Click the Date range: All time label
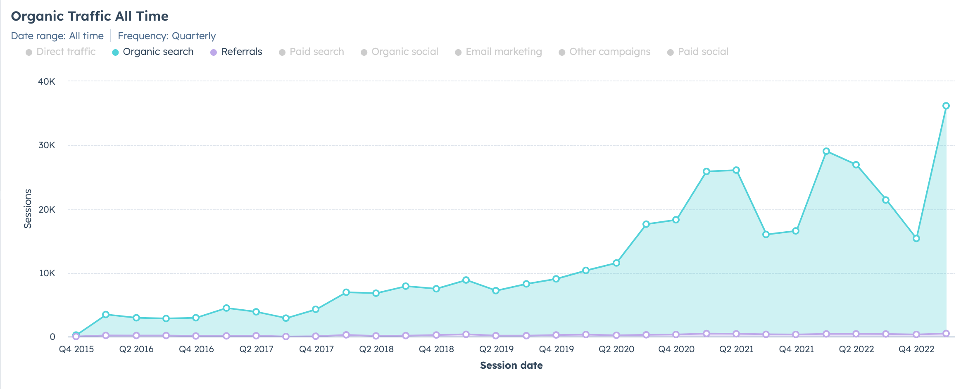The height and width of the screenshot is (389, 980). pos(57,36)
